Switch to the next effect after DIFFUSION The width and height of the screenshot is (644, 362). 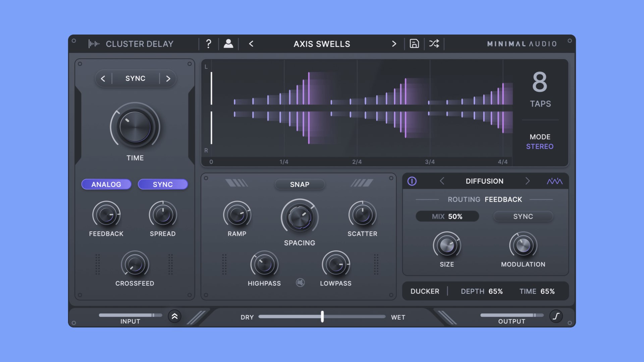(x=528, y=181)
